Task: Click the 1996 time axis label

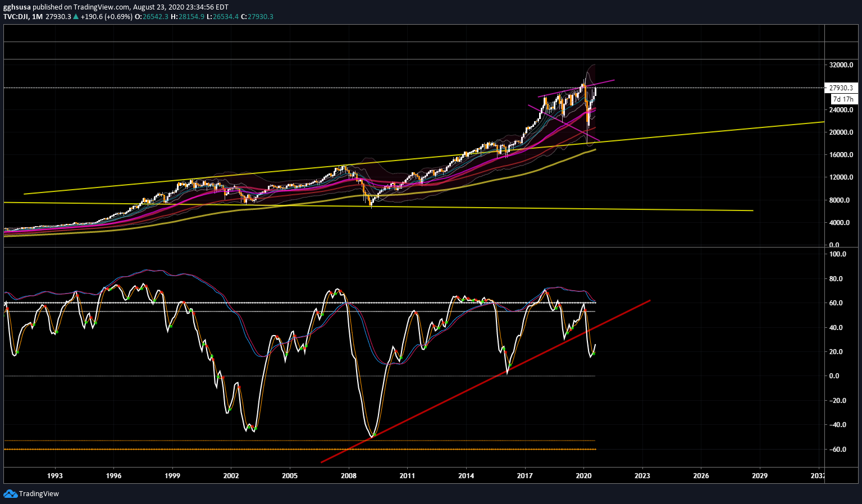Action: (113, 476)
